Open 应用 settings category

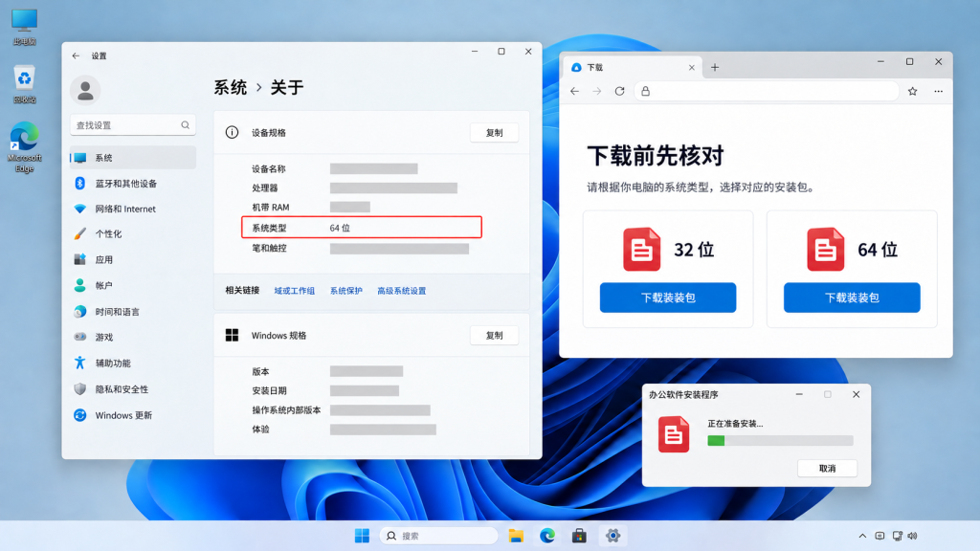pos(132,259)
